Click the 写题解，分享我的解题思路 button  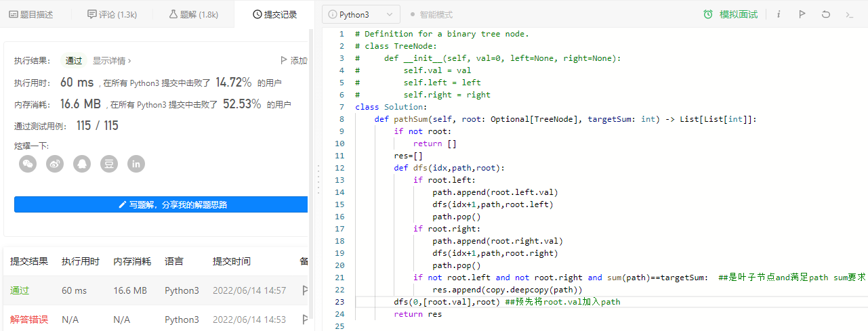point(161,204)
